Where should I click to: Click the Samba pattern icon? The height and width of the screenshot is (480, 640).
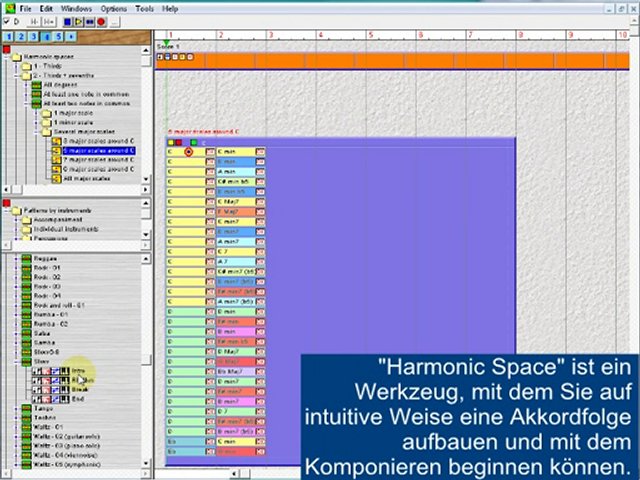27,342
